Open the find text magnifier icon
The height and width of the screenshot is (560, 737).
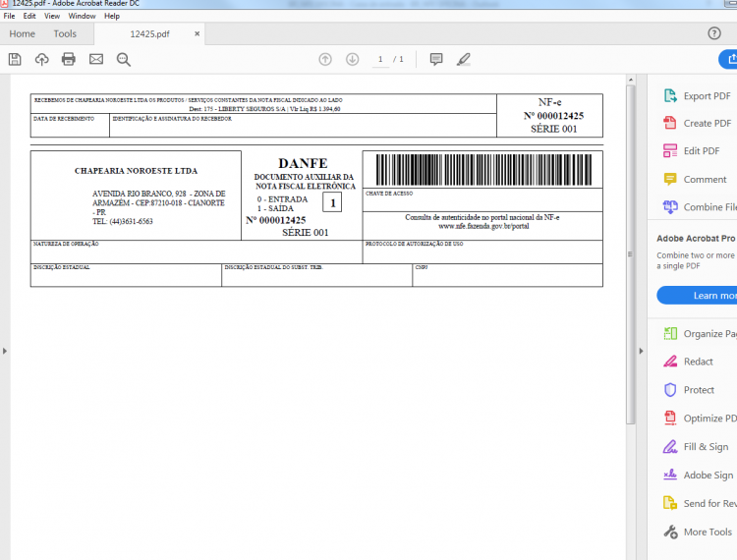(x=124, y=59)
